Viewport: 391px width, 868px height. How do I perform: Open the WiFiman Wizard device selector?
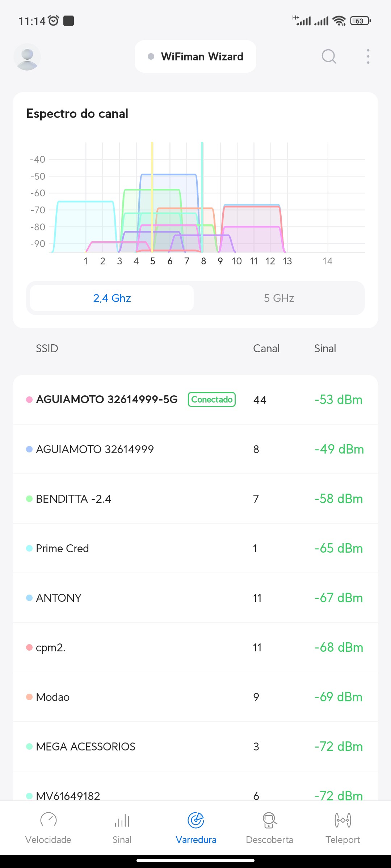(x=195, y=57)
